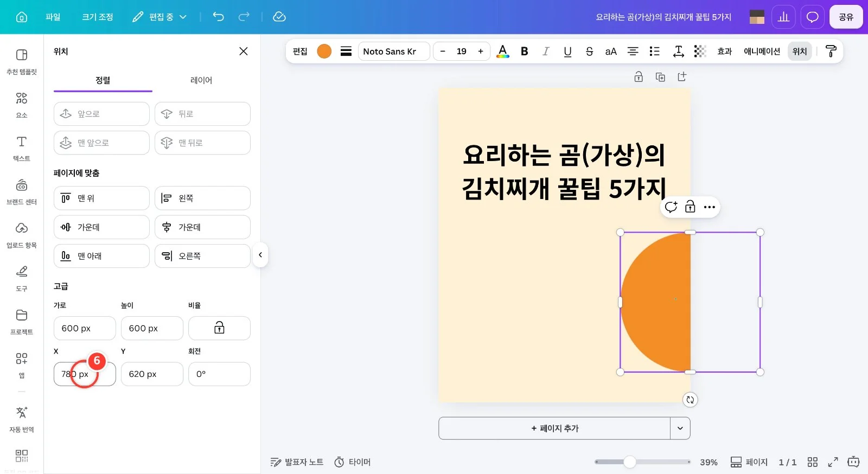
Task: Open the 편집 중 mode dropdown
Action: click(x=159, y=17)
